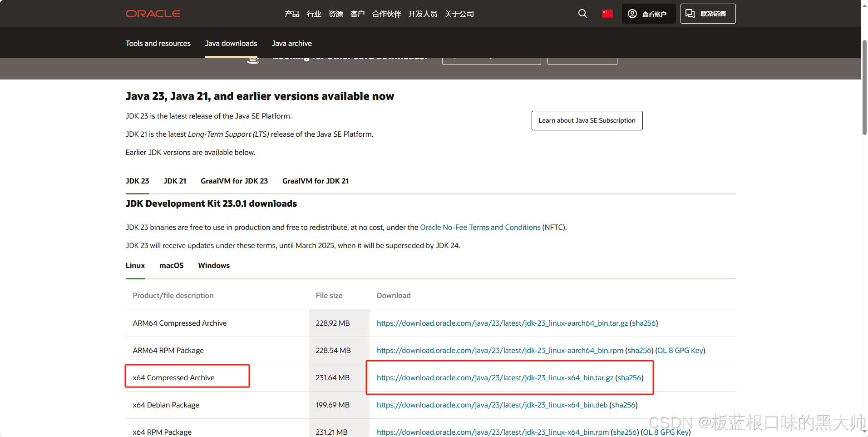The image size is (868, 437).
Task: Click the ARM64 Compressed Archive description
Action: click(180, 323)
